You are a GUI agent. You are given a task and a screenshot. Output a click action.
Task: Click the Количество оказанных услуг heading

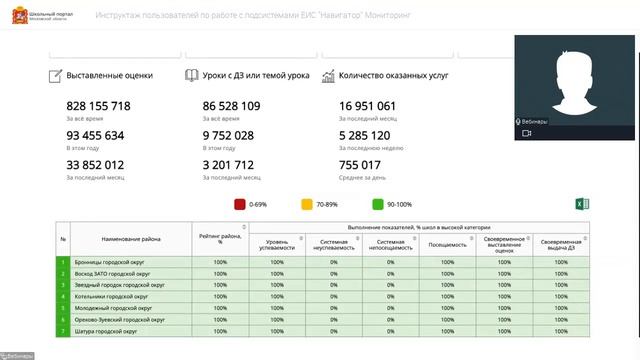[393, 76]
